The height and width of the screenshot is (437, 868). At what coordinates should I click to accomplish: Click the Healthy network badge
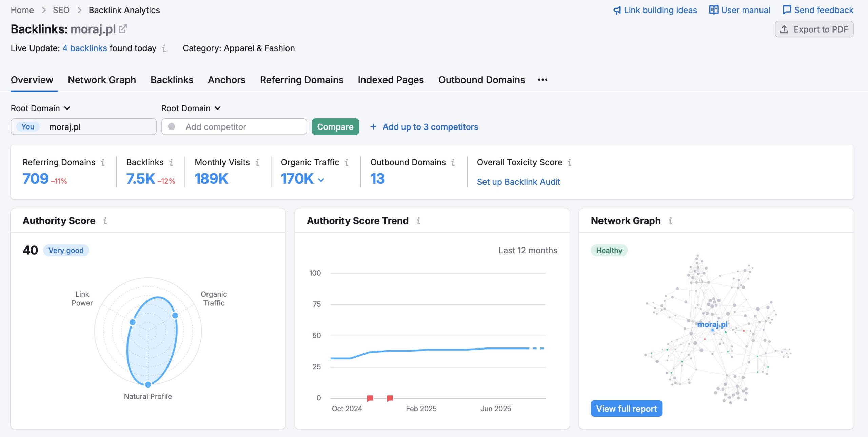click(609, 251)
